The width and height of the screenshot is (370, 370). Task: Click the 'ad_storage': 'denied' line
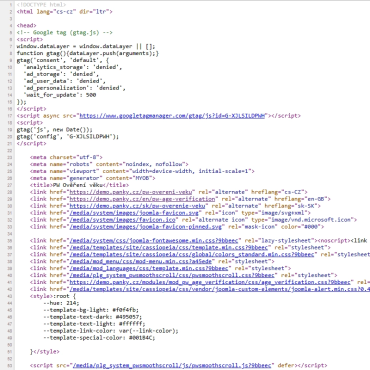pyautogui.click(x=61, y=74)
